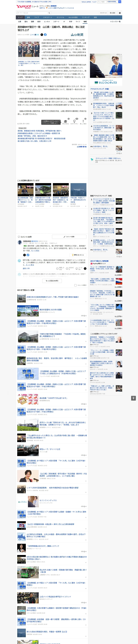
Task: Select the エキスパート tab
Action: tap(48, 17)
